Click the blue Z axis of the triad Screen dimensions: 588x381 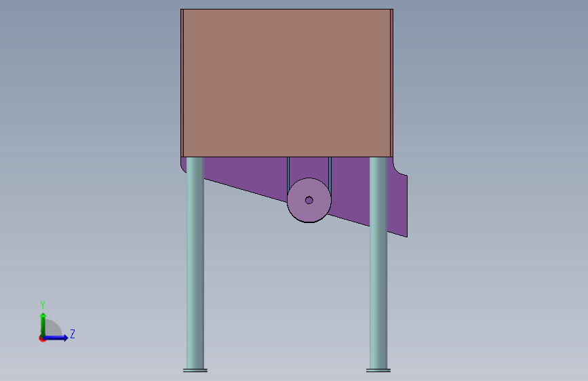click(56, 338)
